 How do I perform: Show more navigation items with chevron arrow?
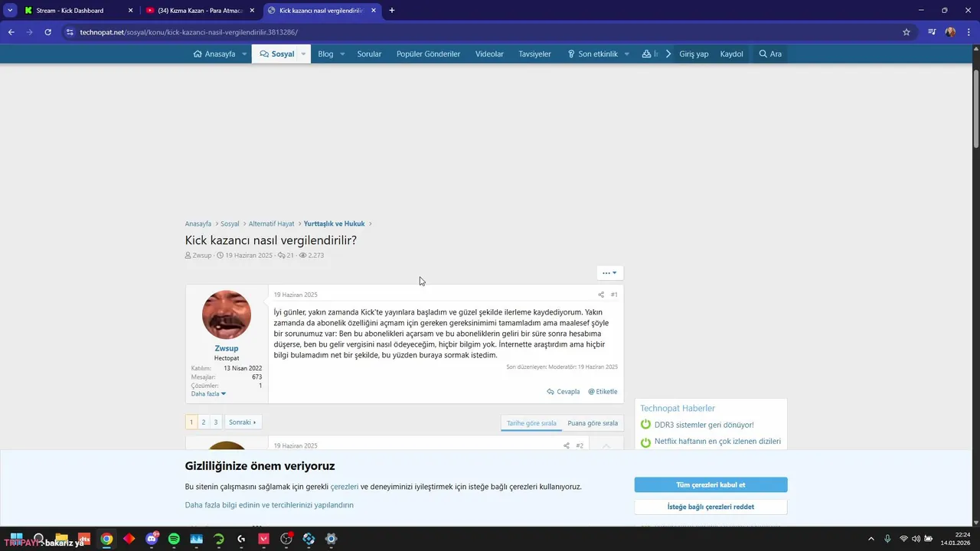[668, 54]
